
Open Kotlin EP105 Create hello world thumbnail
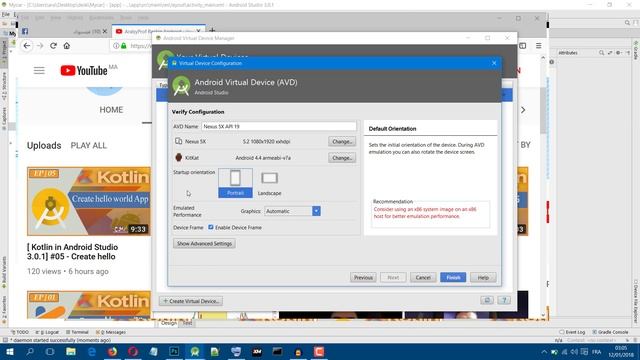[x=89, y=201]
